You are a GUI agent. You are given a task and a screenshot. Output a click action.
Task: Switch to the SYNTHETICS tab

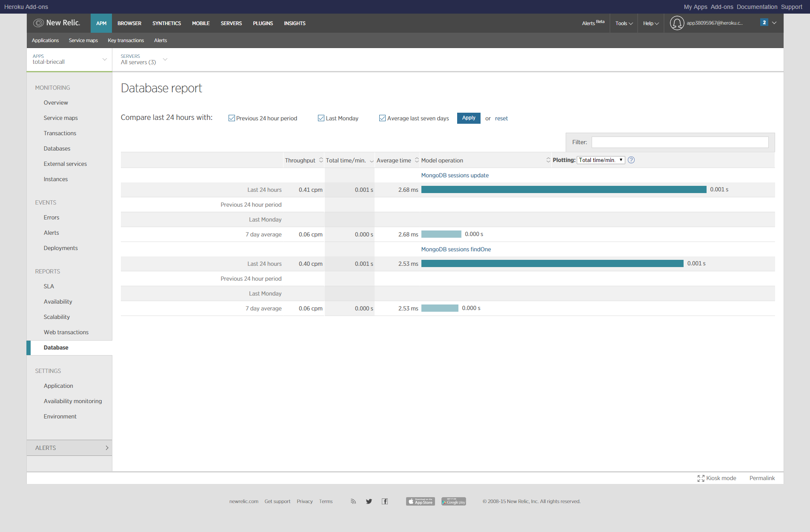click(x=166, y=23)
